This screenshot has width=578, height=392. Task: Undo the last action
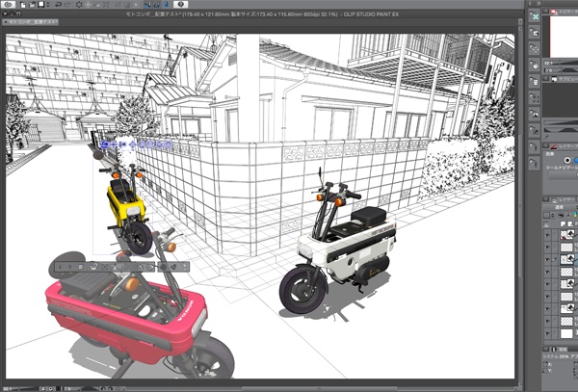(x=58, y=5)
